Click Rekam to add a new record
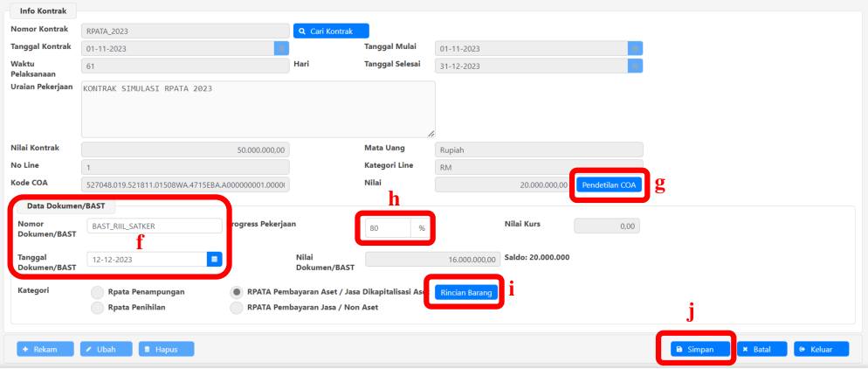This screenshot has width=868, height=369. pos(45,349)
